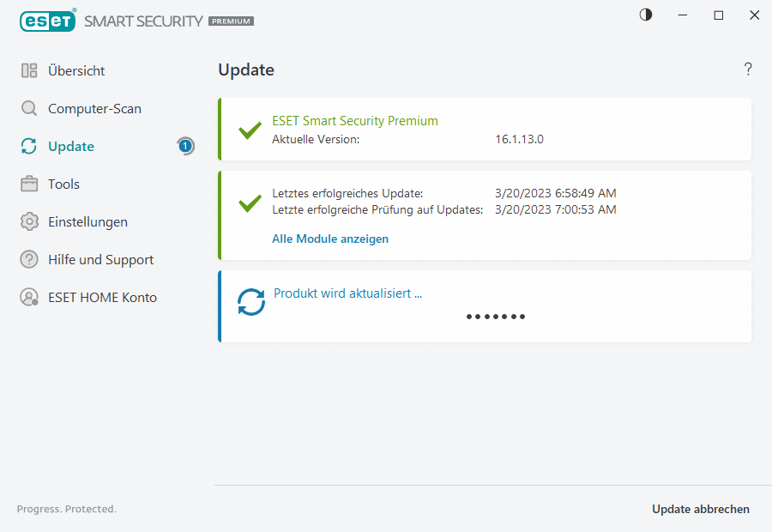Open Einstellungen via the gear icon

[28, 221]
